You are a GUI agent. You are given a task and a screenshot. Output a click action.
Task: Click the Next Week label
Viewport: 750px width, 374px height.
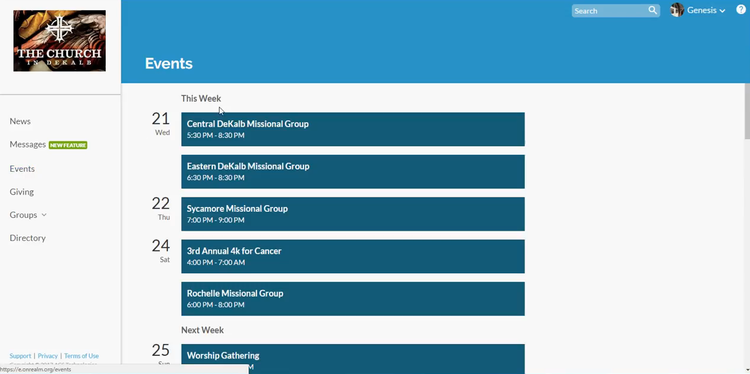(202, 330)
